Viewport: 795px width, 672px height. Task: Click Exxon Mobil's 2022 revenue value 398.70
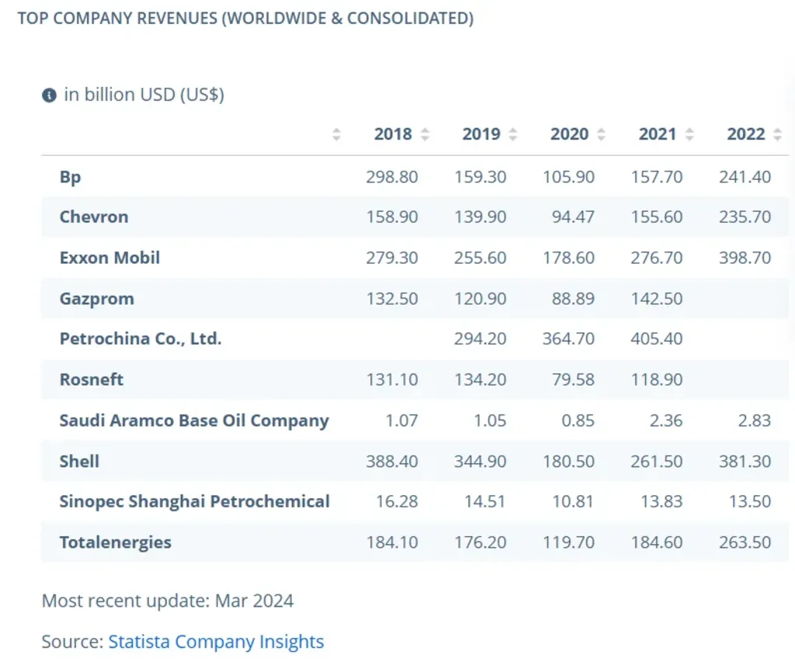[x=745, y=258]
